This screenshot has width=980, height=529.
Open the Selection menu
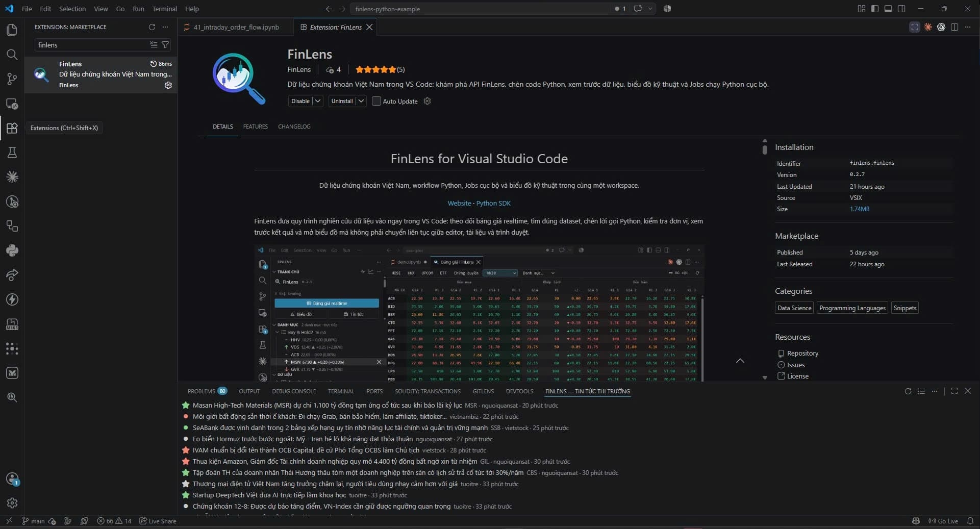[72, 9]
